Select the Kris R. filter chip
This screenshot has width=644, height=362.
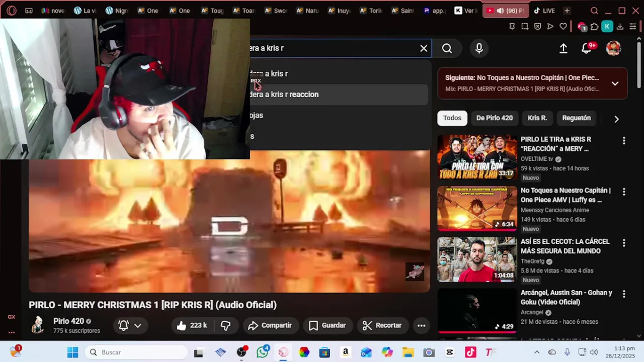pyautogui.click(x=537, y=118)
